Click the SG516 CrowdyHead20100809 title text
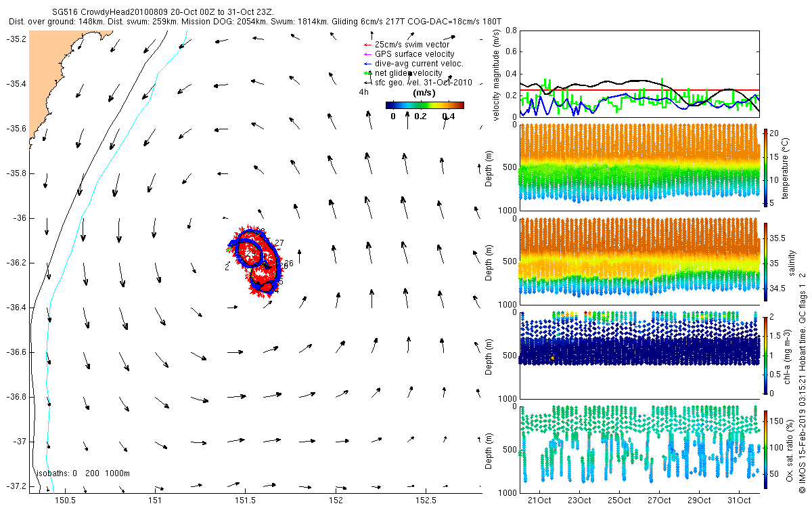Screen dimensions: 812x508 110,12
